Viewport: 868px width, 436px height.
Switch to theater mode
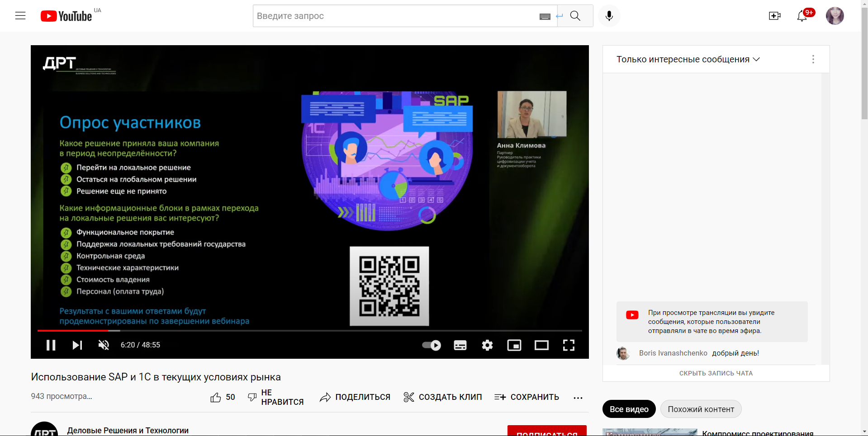click(541, 345)
